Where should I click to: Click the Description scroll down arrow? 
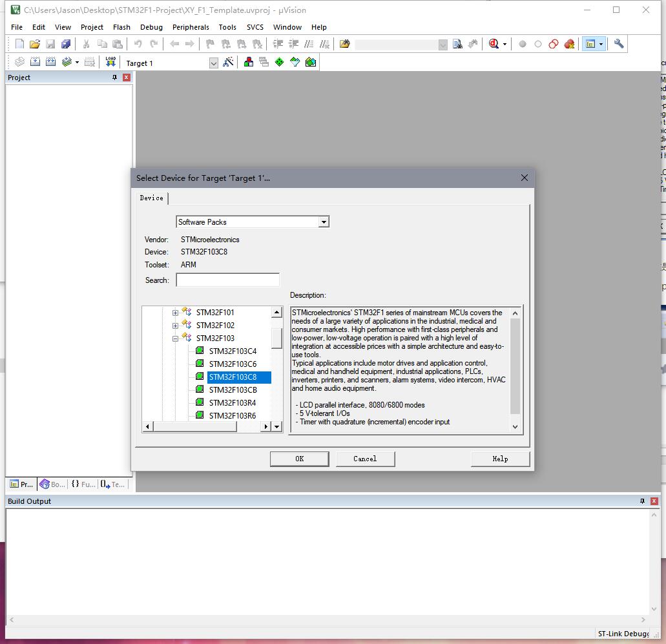pos(515,427)
